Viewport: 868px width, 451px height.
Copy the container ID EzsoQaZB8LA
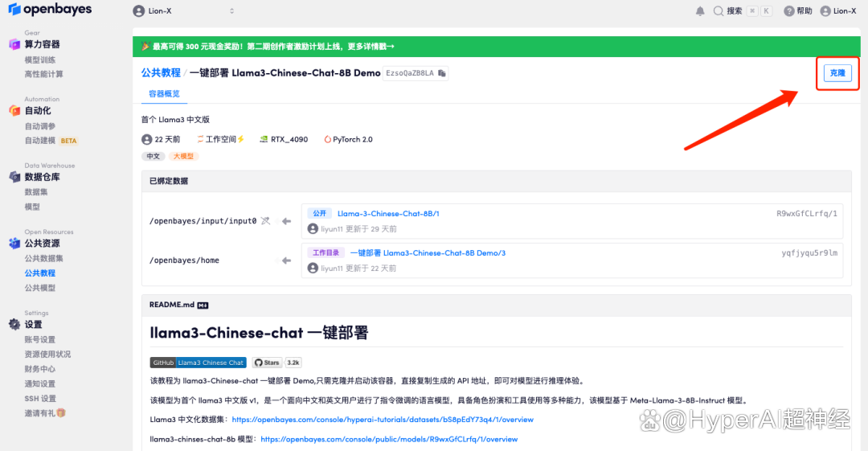442,73
